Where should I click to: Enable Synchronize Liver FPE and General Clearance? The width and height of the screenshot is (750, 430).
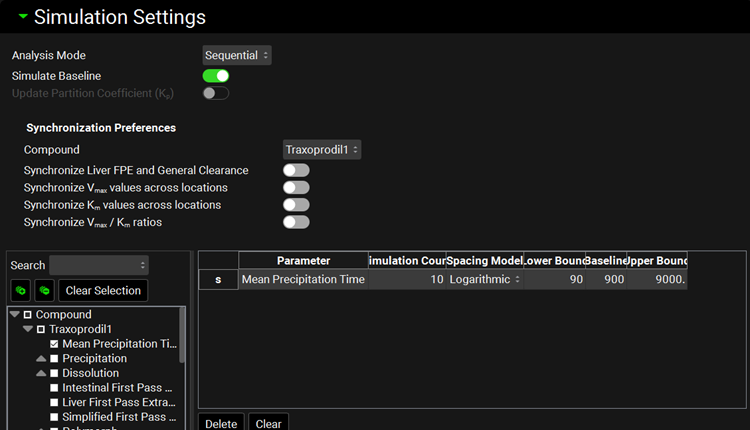296,171
